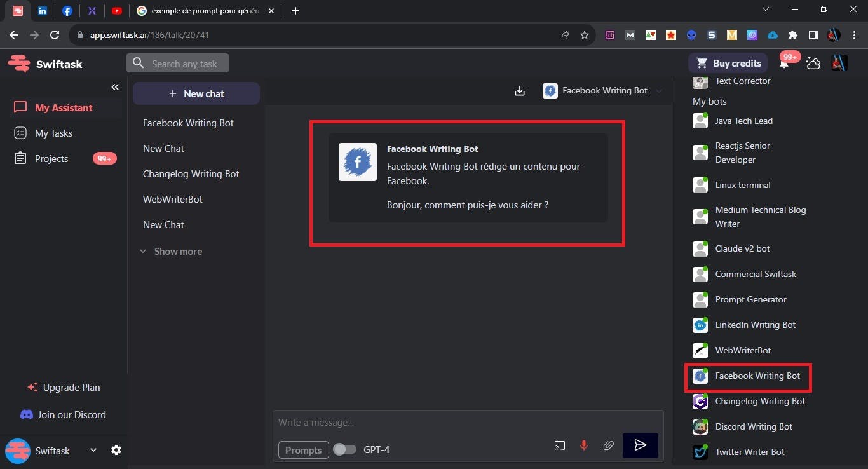Open Chrome extensions puzzle icon

792,36
